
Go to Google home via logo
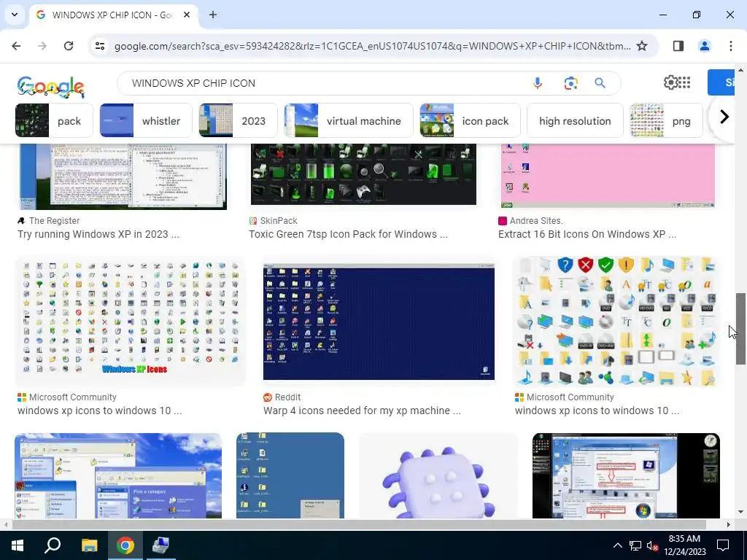click(51, 86)
